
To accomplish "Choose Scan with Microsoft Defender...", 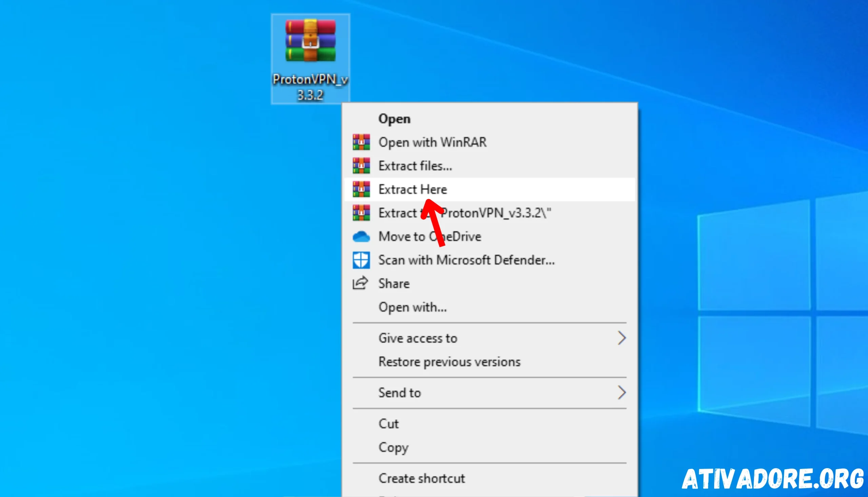I will coord(489,260).
